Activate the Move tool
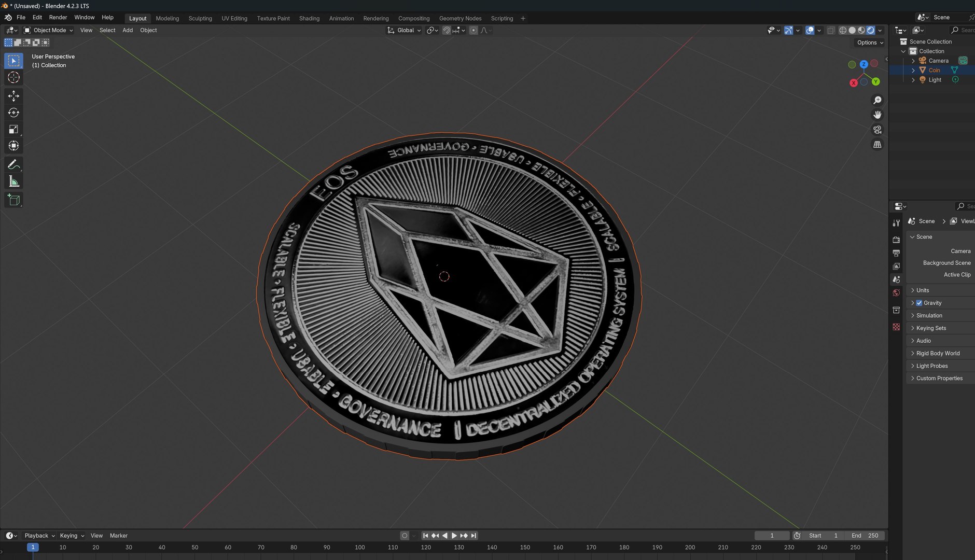Image resolution: width=975 pixels, height=560 pixels. pos(13,96)
